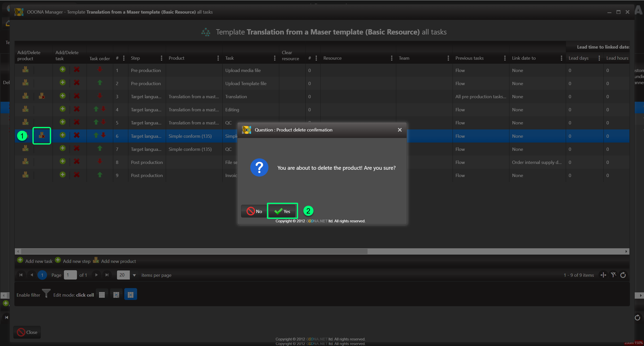Click Yes to confirm product deletion
644x346 pixels.
pos(282,211)
